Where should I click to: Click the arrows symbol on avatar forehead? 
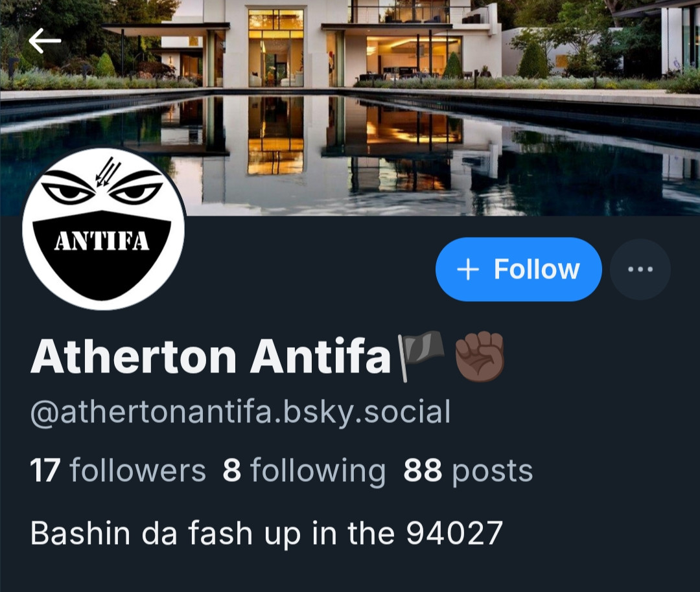click(108, 173)
